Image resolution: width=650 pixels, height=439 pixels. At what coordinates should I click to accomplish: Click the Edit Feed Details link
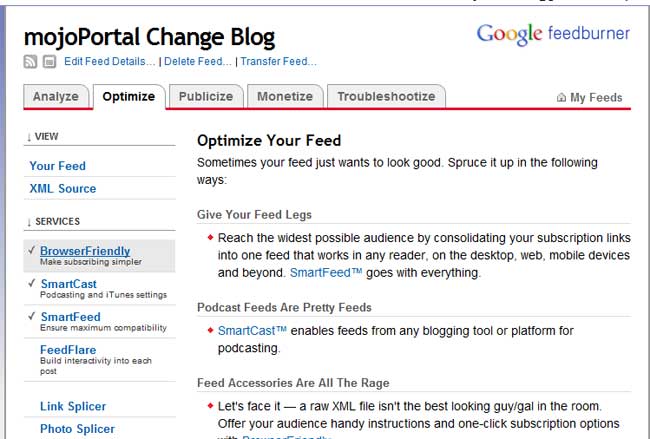point(110,62)
